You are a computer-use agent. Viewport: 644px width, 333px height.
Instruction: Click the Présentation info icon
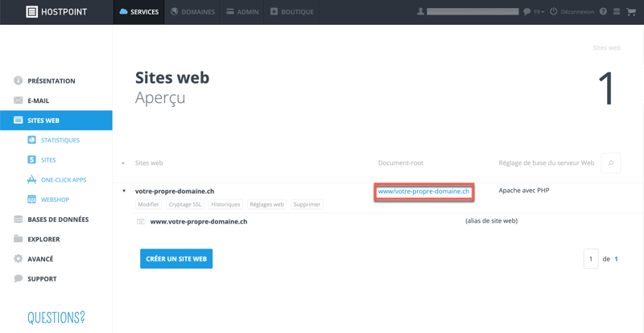[18, 80]
